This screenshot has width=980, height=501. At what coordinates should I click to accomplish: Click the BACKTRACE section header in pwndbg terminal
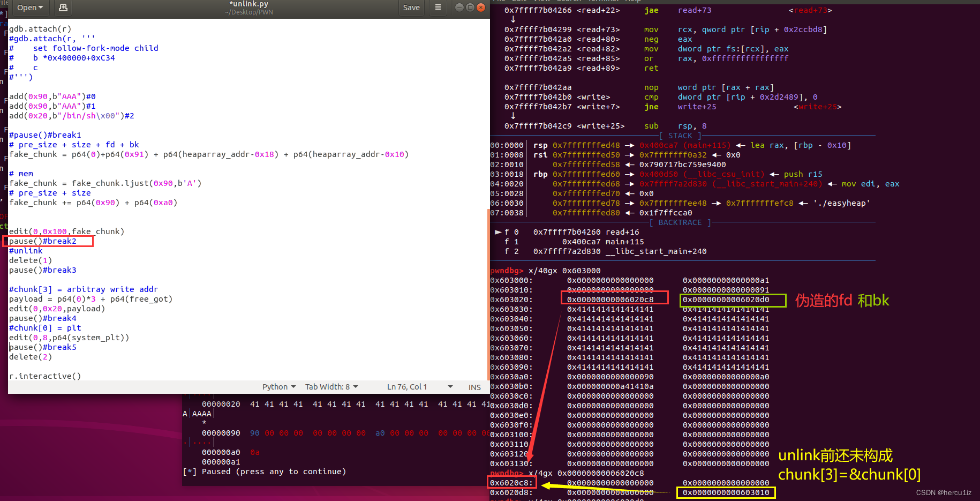pos(680,222)
